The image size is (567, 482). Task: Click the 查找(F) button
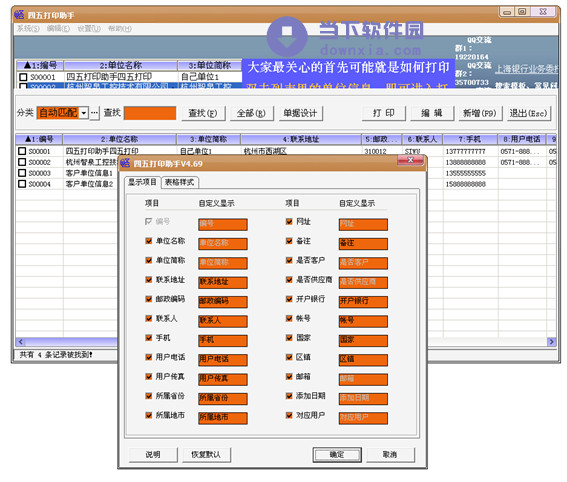click(x=203, y=114)
